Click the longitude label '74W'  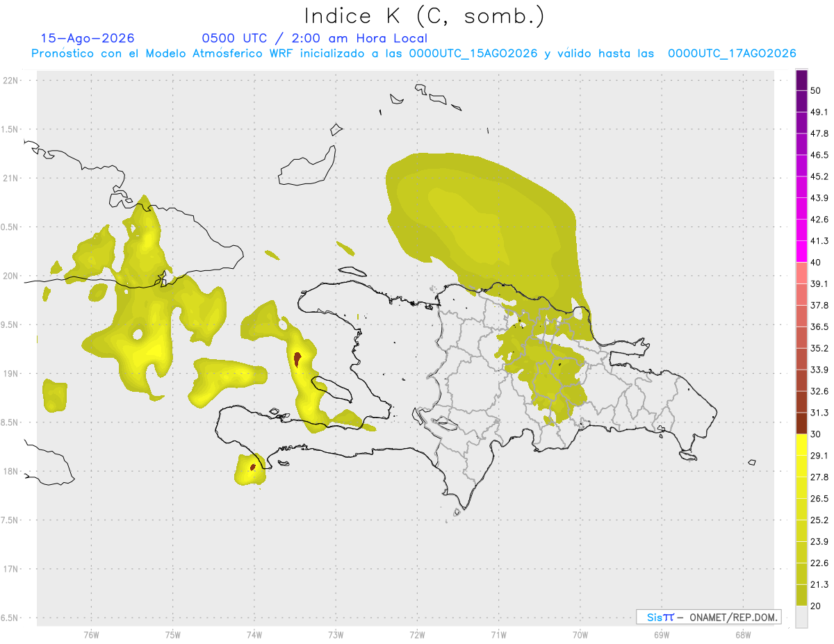pos(254,635)
